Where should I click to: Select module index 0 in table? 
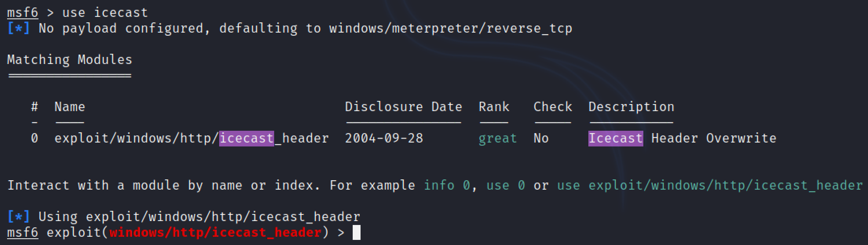point(35,138)
